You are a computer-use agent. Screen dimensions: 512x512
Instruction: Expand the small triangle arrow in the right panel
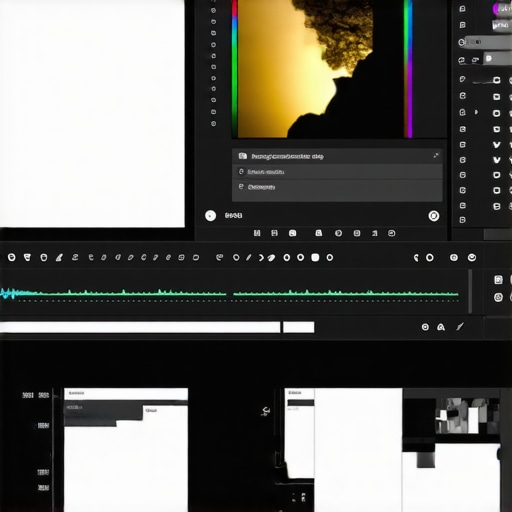click(476, 112)
